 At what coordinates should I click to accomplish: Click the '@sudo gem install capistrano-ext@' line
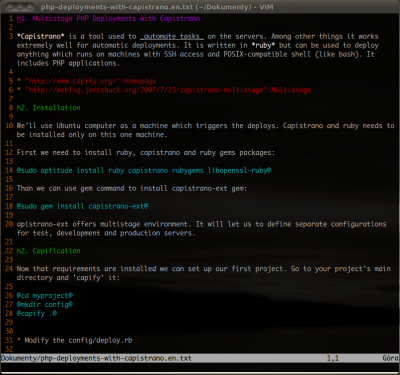(82, 206)
